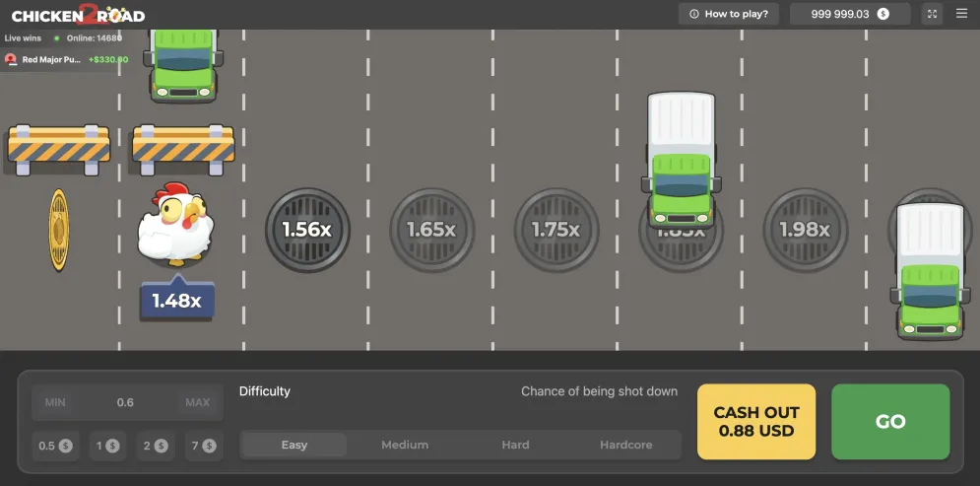The width and height of the screenshot is (980, 486).
Task: Cash out 0.88 USD
Action: pyautogui.click(x=756, y=422)
